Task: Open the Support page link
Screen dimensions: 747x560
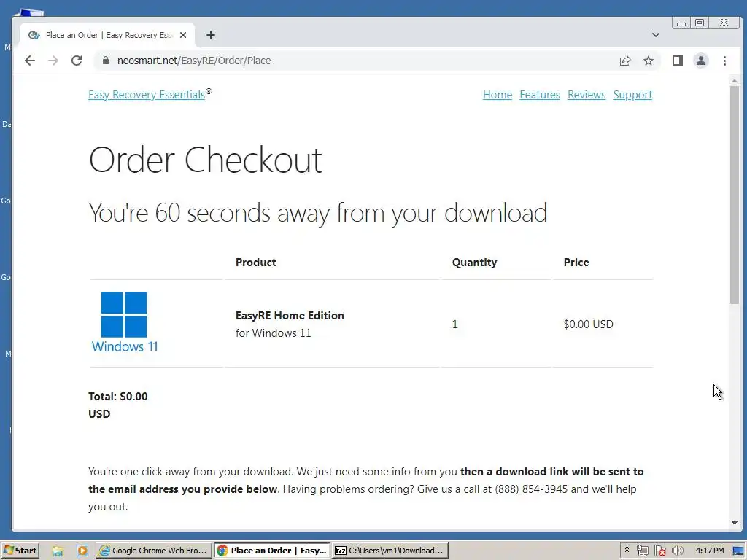Action: pos(632,94)
